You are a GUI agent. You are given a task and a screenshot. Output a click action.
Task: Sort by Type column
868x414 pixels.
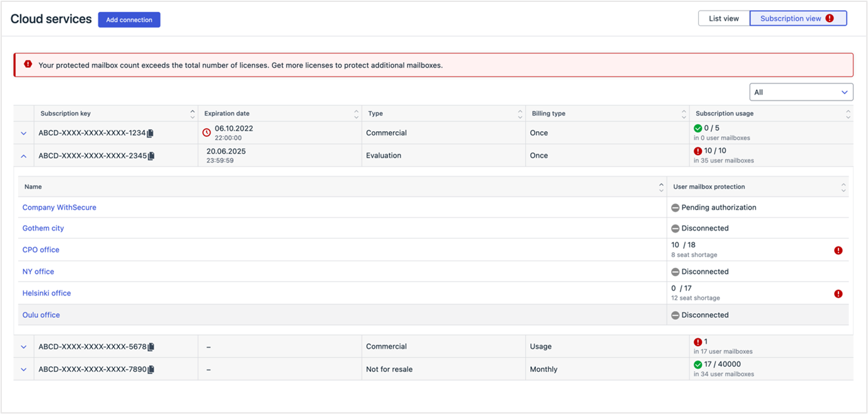(520, 114)
